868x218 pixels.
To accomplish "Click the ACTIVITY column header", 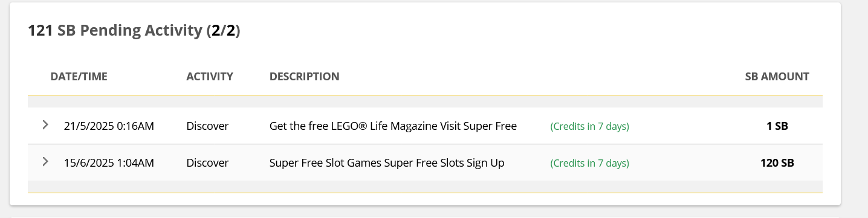I will [x=210, y=77].
